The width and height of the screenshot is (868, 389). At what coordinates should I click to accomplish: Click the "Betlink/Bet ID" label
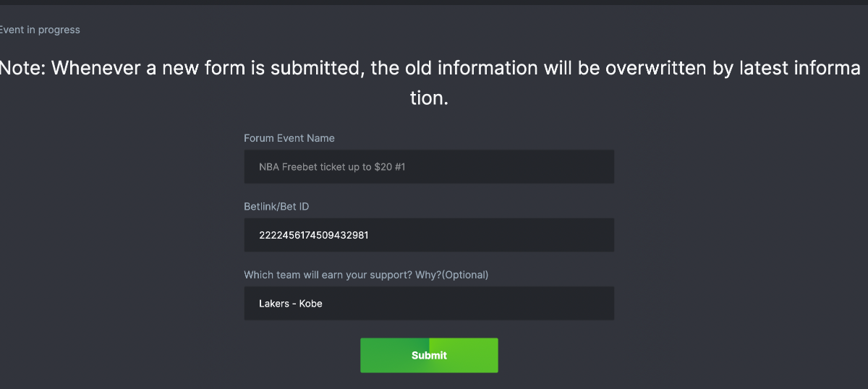click(x=276, y=207)
